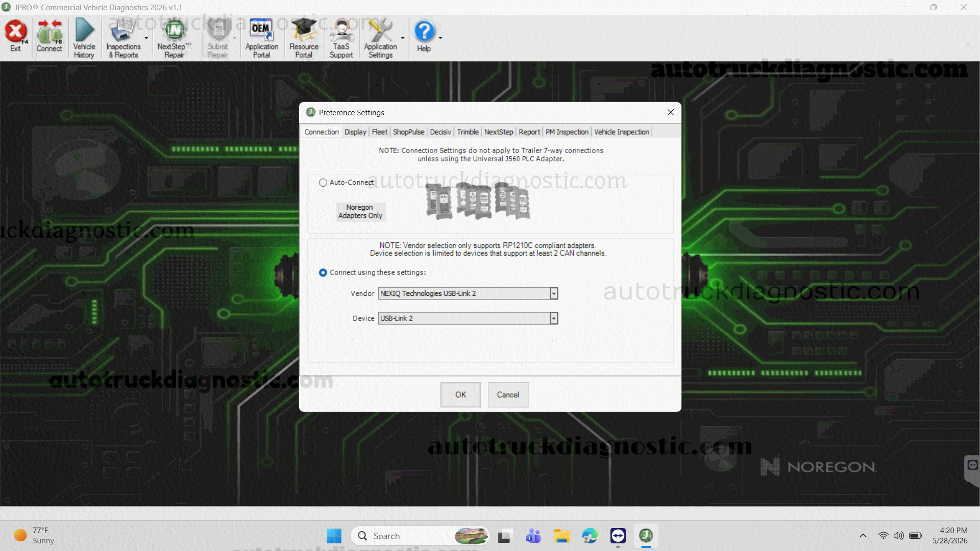Open the Windows Start menu

click(x=334, y=536)
